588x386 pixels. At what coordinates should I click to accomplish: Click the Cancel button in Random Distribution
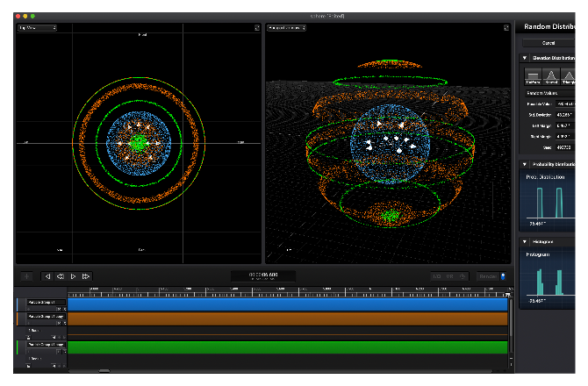[x=549, y=42]
